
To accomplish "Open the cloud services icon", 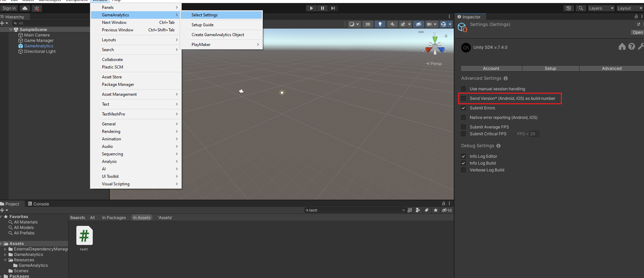I will click(25, 8).
